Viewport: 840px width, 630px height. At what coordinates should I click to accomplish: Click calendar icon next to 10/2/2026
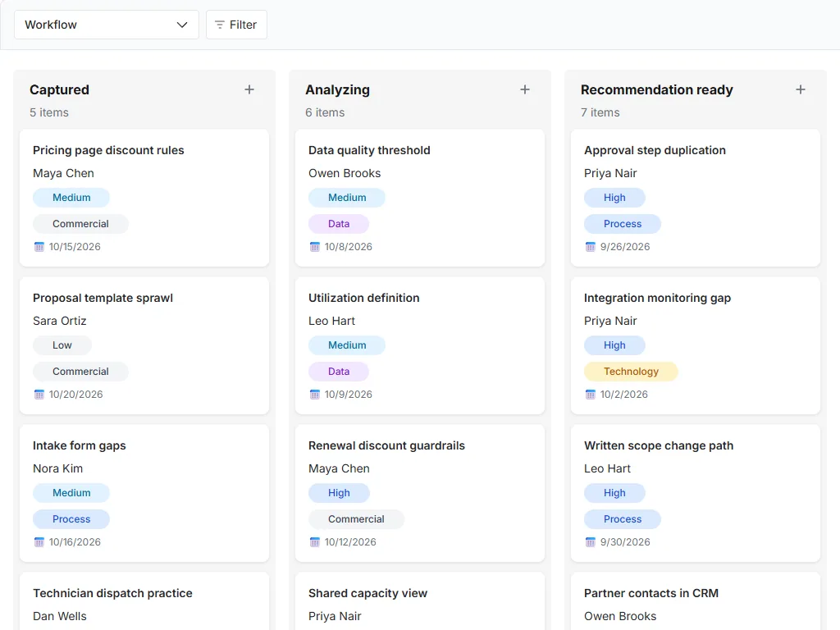pos(591,395)
